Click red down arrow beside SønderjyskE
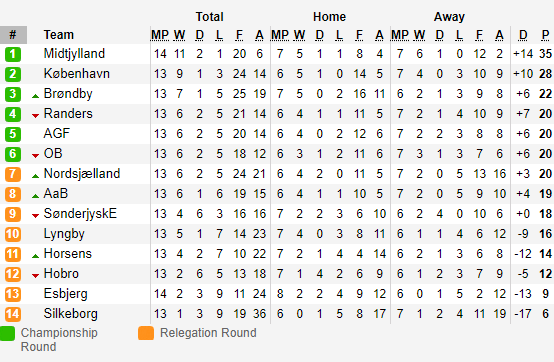This screenshot has width=554, height=362. [x=35, y=215]
